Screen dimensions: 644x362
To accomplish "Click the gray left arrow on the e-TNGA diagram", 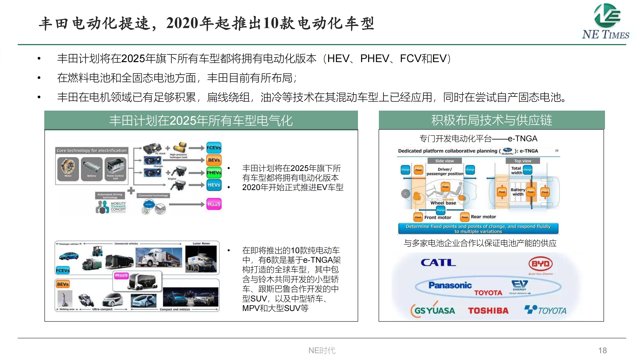I will 406,194.
